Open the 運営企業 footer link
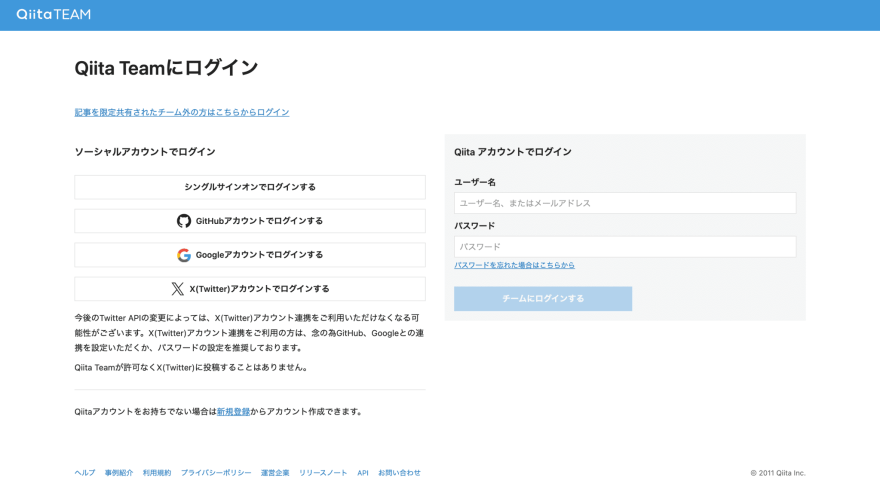 [275, 473]
